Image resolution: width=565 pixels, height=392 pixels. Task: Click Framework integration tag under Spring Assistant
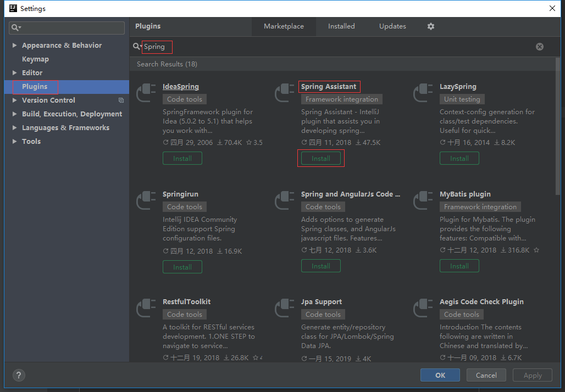click(342, 99)
